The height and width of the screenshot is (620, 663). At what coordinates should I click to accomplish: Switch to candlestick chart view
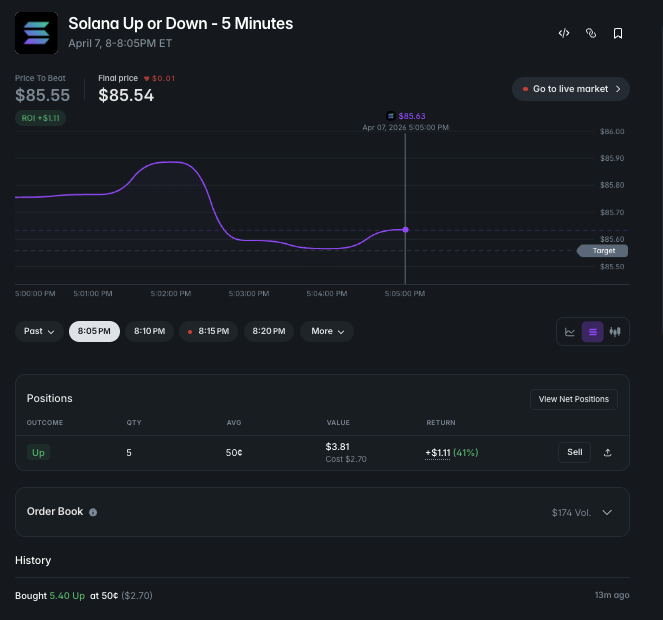click(615, 332)
